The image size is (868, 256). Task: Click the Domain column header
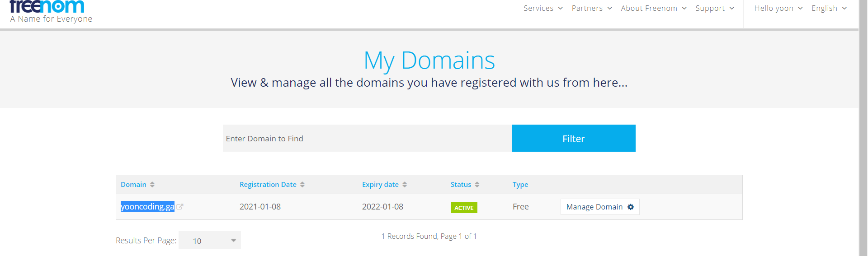click(x=133, y=185)
